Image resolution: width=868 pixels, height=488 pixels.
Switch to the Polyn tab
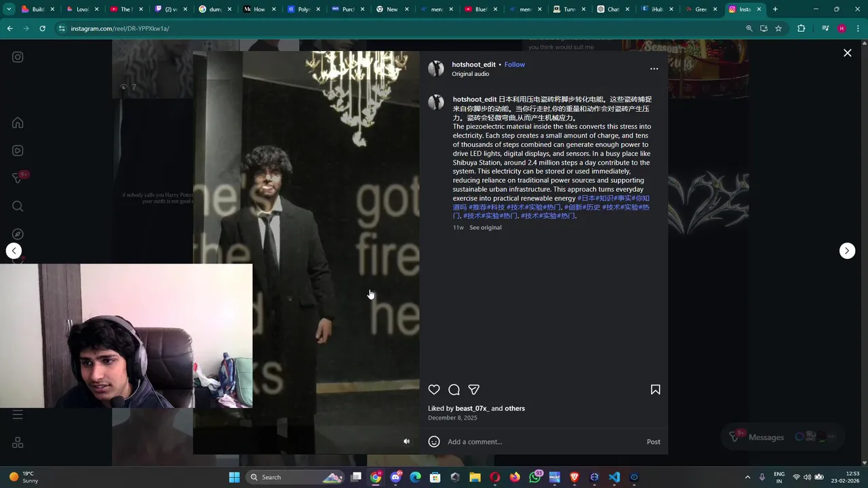pos(302,9)
